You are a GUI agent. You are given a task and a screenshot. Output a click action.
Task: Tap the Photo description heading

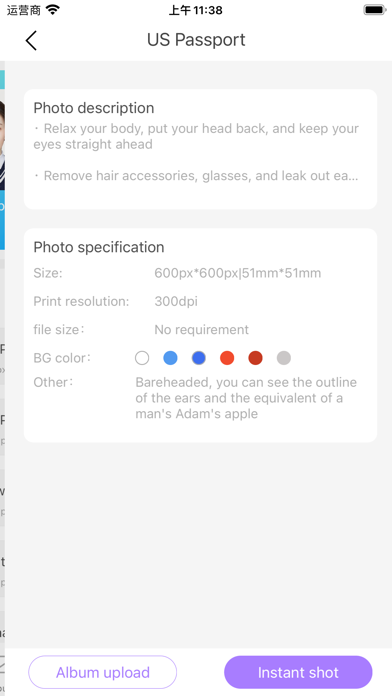coord(94,108)
